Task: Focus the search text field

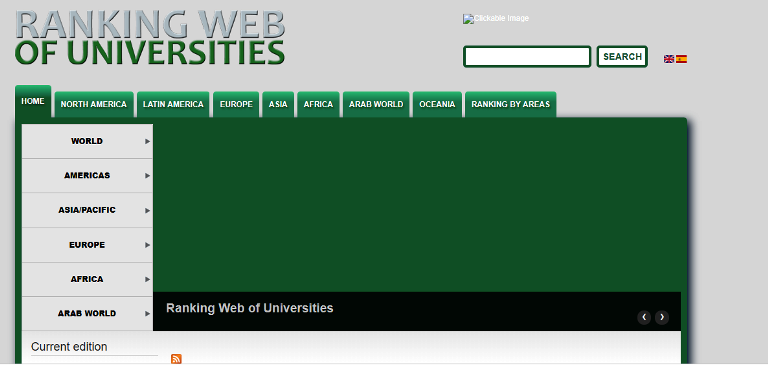Action: point(527,57)
